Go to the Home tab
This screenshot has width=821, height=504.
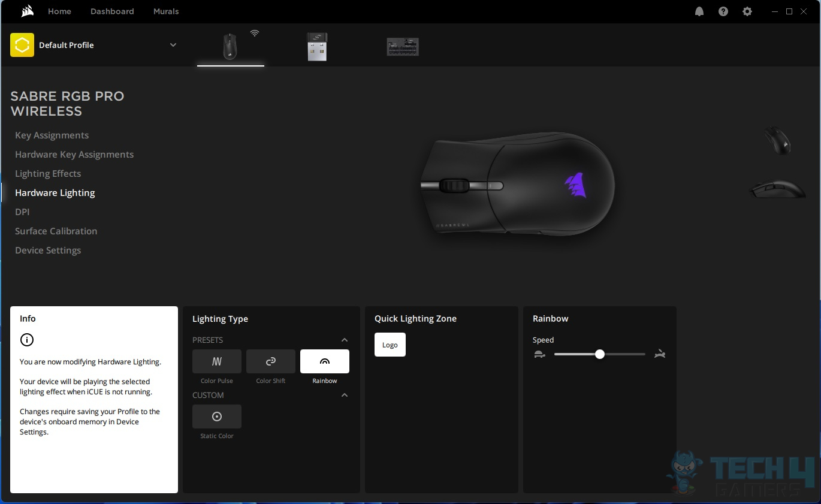tap(59, 11)
